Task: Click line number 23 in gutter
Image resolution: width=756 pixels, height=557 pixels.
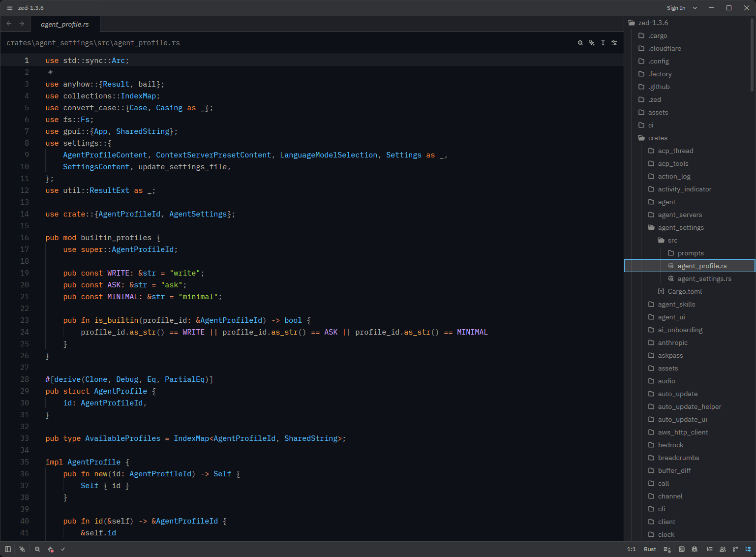Action: click(25, 320)
